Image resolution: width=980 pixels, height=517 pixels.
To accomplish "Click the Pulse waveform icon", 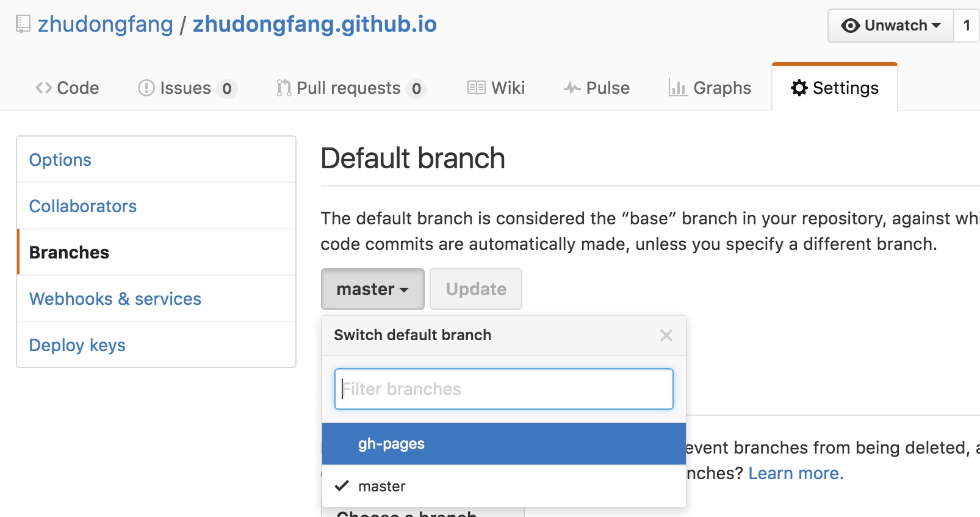I will pyautogui.click(x=572, y=88).
